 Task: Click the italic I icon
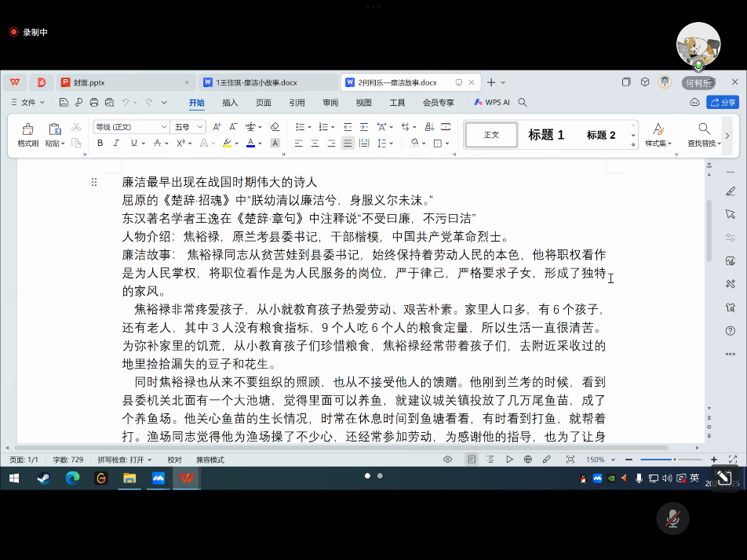tap(117, 143)
